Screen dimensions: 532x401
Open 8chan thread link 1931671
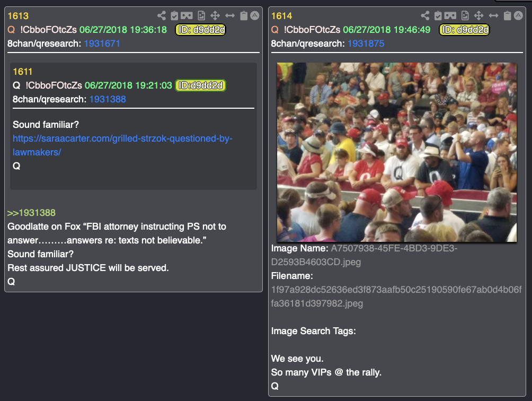point(102,43)
